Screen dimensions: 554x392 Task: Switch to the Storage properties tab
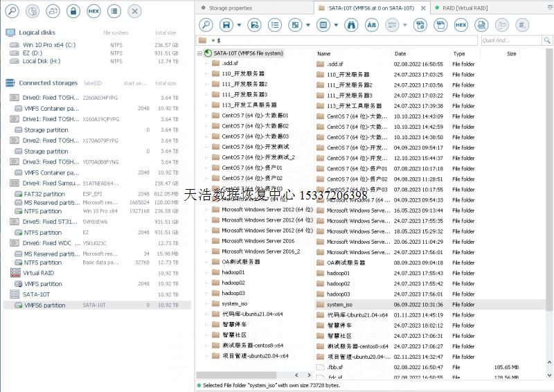point(230,8)
